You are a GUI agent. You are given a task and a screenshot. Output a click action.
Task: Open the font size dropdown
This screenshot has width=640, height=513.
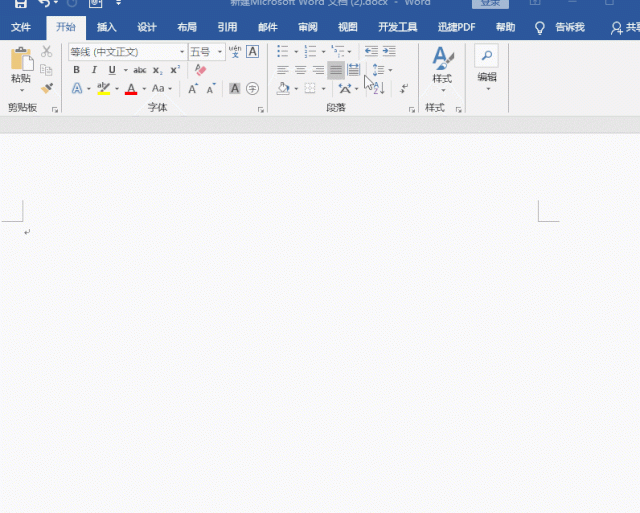pos(220,52)
